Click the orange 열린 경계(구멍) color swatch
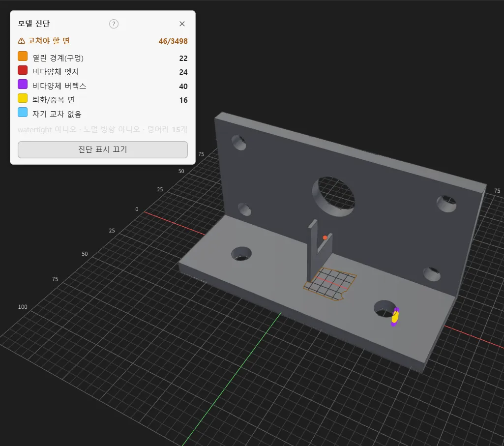Image resolution: width=504 pixels, height=446 pixels. point(23,56)
